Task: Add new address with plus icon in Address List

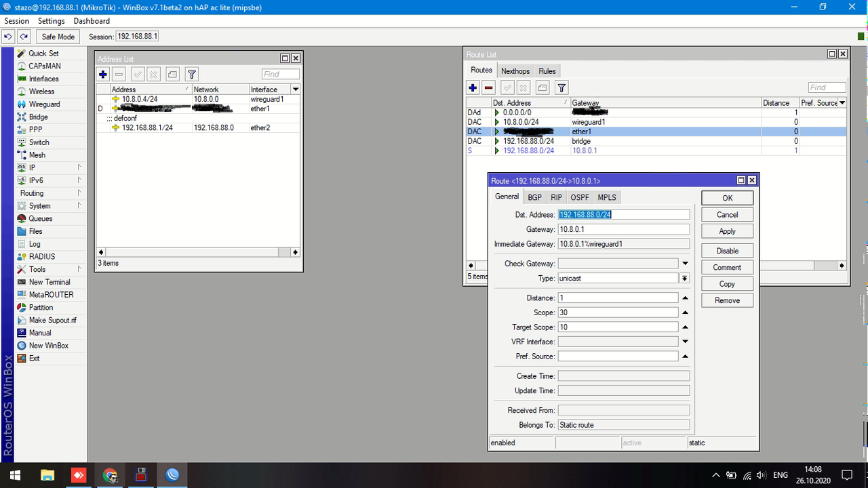Action: (103, 75)
